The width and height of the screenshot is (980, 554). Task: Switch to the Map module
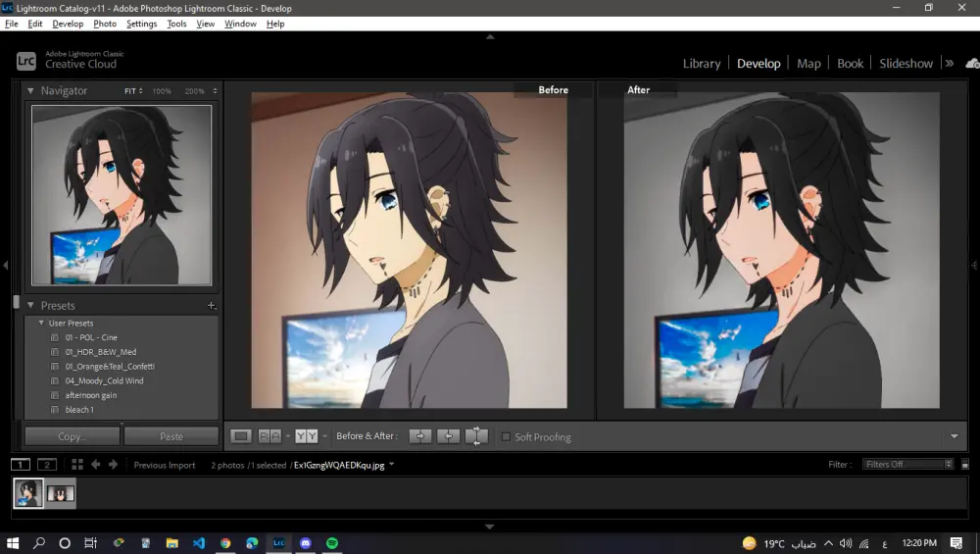[x=808, y=64]
